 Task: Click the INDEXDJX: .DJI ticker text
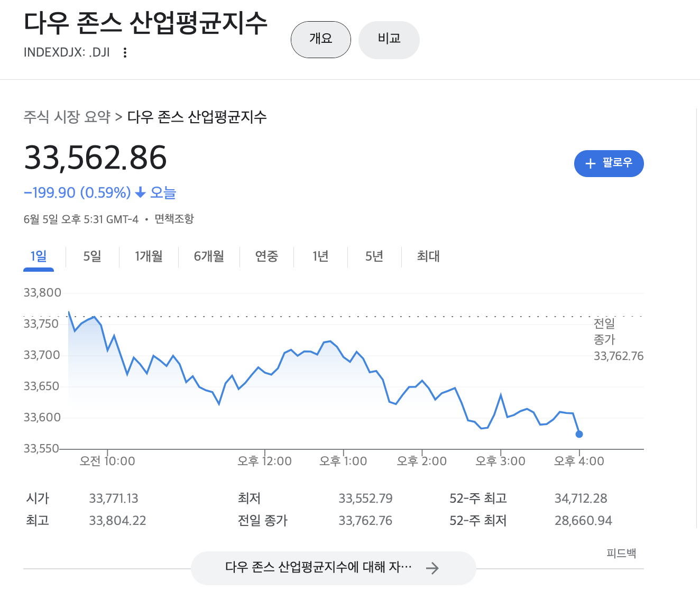[x=67, y=52]
